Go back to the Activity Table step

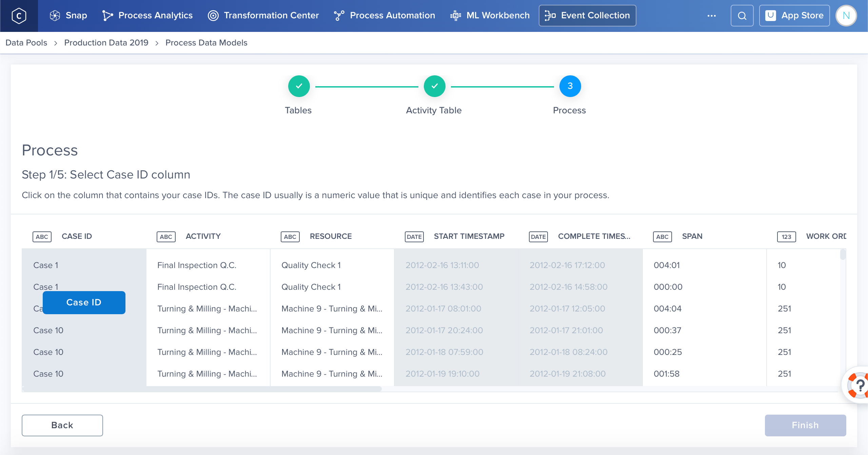[x=434, y=86]
